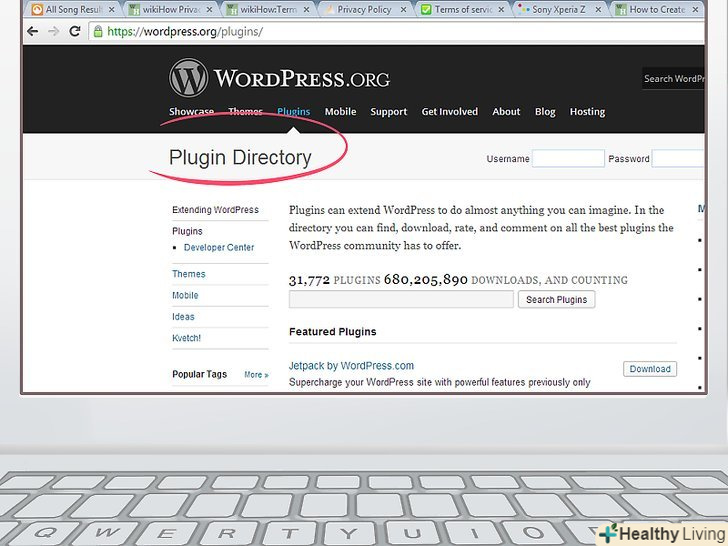Switch to the wikiHow:Terms tab
The image size is (728, 546).
(268, 9)
